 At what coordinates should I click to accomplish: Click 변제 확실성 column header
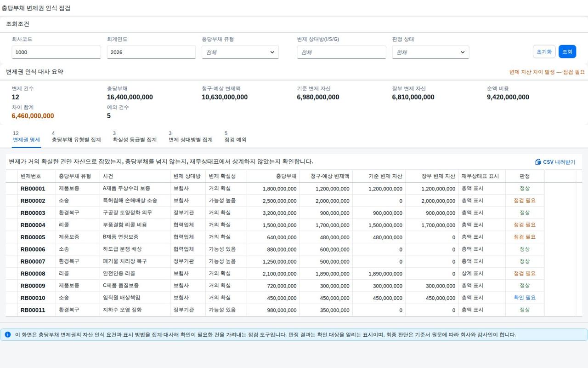(226, 176)
